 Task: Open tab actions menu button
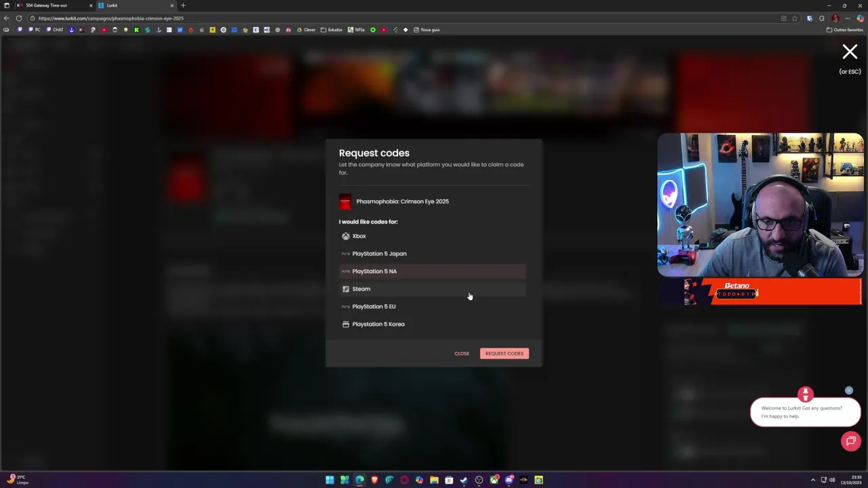click(6, 5)
